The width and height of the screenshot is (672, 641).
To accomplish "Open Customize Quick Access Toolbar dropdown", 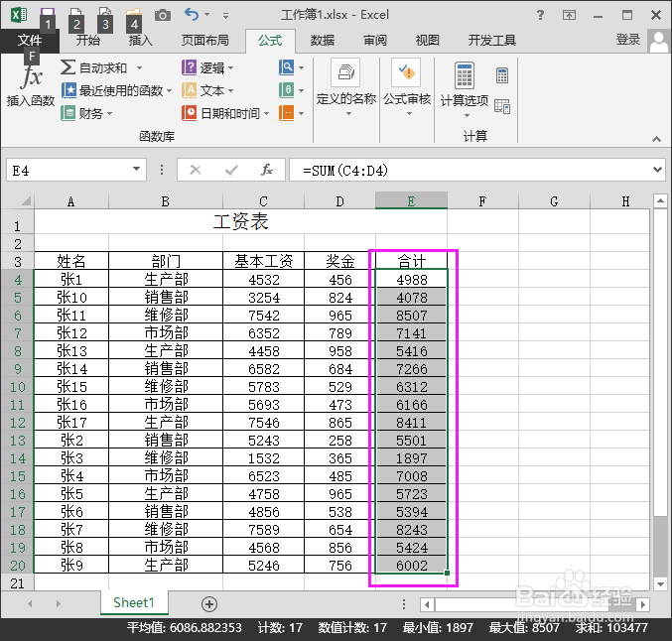I will [x=225, y=16].
